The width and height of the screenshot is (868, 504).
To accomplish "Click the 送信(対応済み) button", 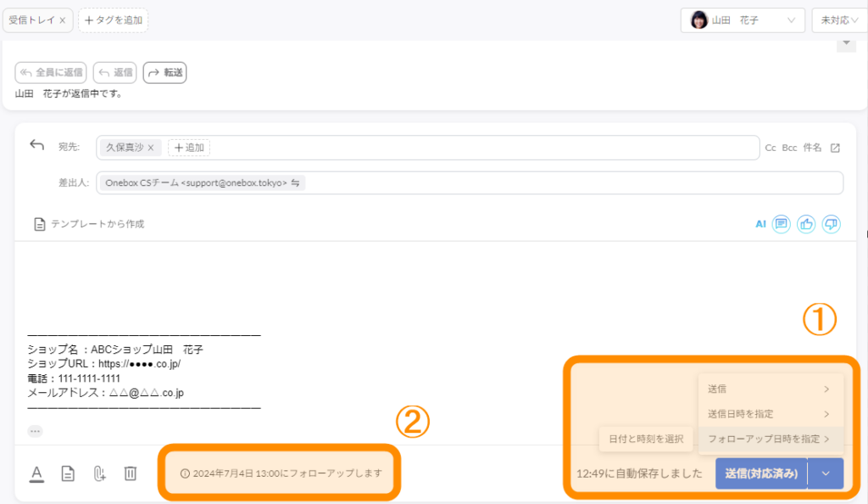I will coord(761,474).
